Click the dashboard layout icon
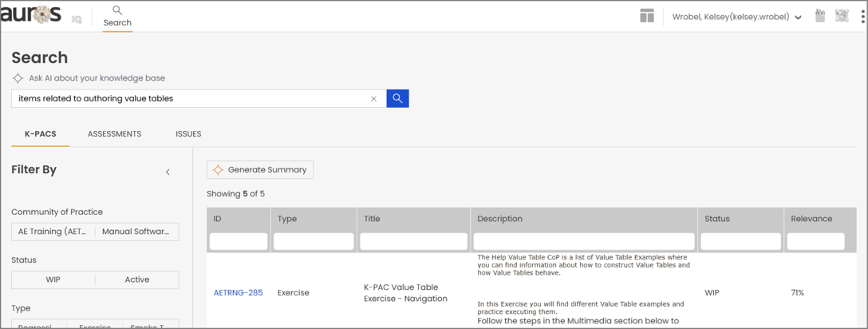Viewport: 868px width, 329px height. point(647,16)
